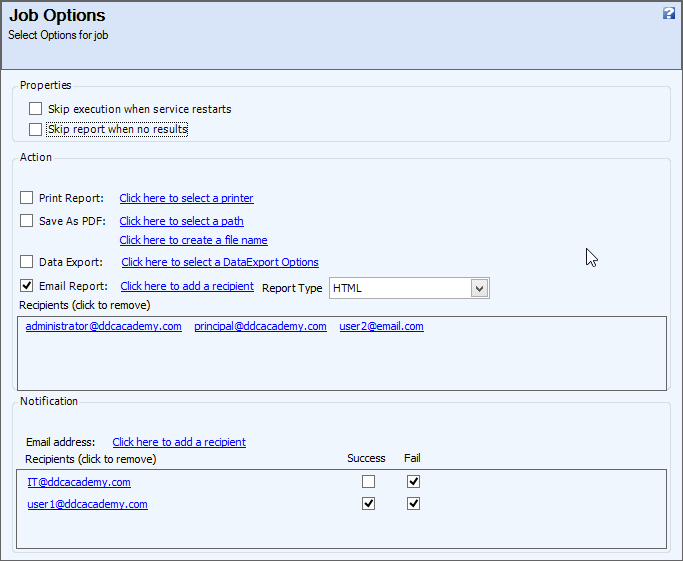683x561 pixels.
Task: Remove user2@email.com from recipients
Action: pyautogui.click(x=382, y=326)
